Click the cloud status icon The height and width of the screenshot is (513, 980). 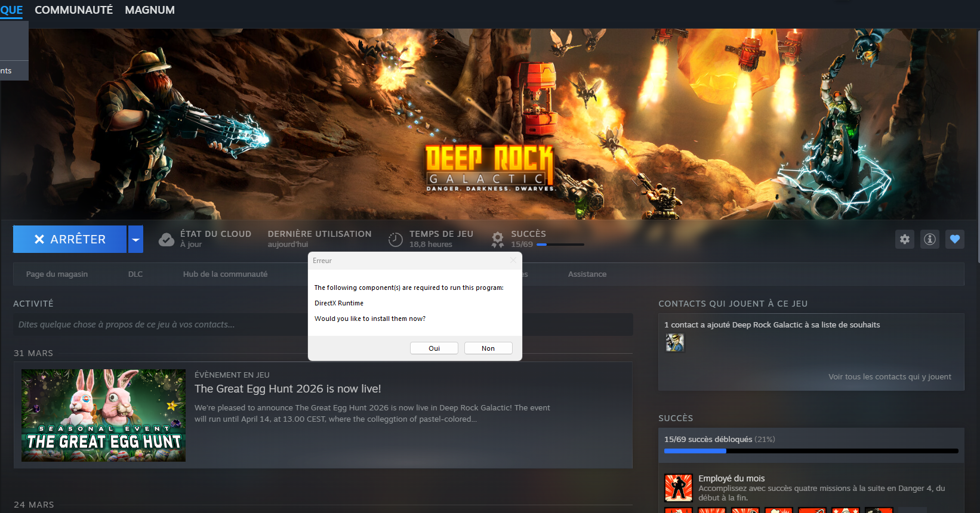coord(167,240)
